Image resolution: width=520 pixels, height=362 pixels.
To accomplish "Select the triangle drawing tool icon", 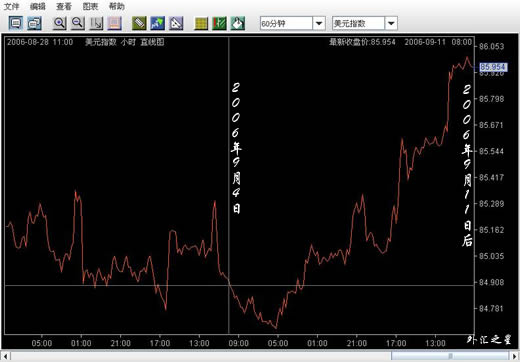I will [176, 23].
